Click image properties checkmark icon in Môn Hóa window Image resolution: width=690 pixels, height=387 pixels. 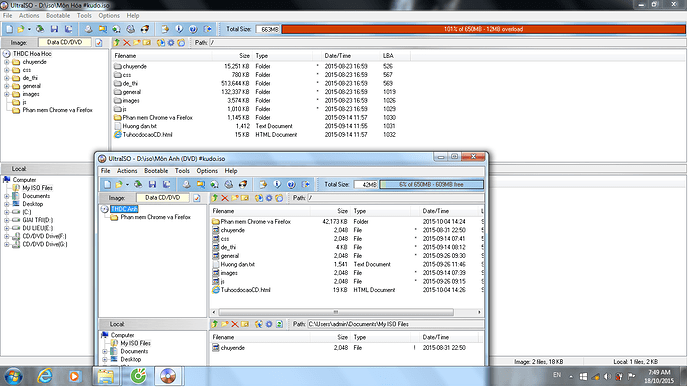click(x=99, y=43)
